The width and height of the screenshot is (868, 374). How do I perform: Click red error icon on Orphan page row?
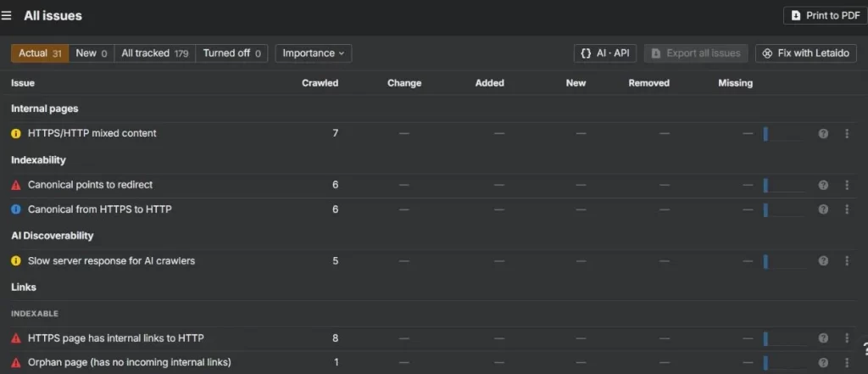click(x=16, y=362)
